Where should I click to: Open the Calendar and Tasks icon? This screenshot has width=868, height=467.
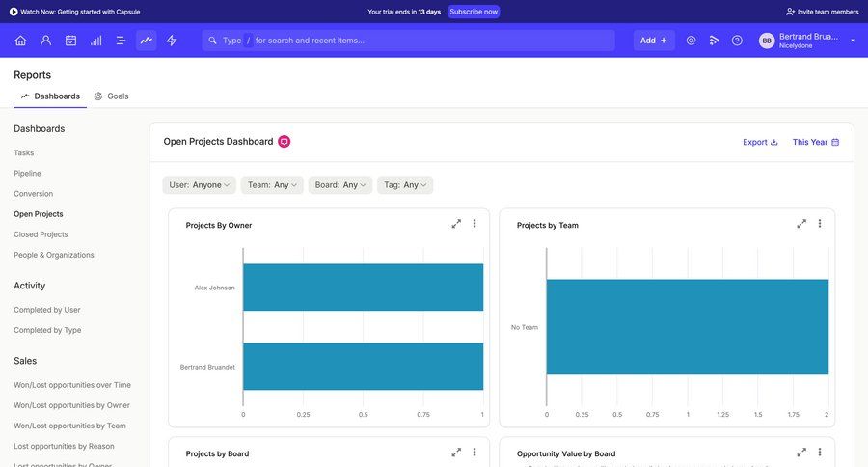[x=70, y=41]
